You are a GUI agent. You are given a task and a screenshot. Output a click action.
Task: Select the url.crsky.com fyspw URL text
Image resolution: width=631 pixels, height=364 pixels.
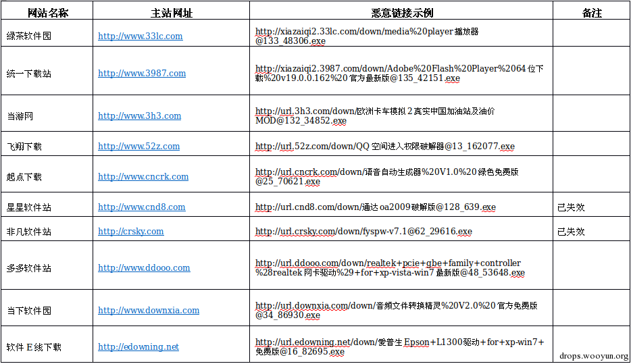(x=363, y=231)
